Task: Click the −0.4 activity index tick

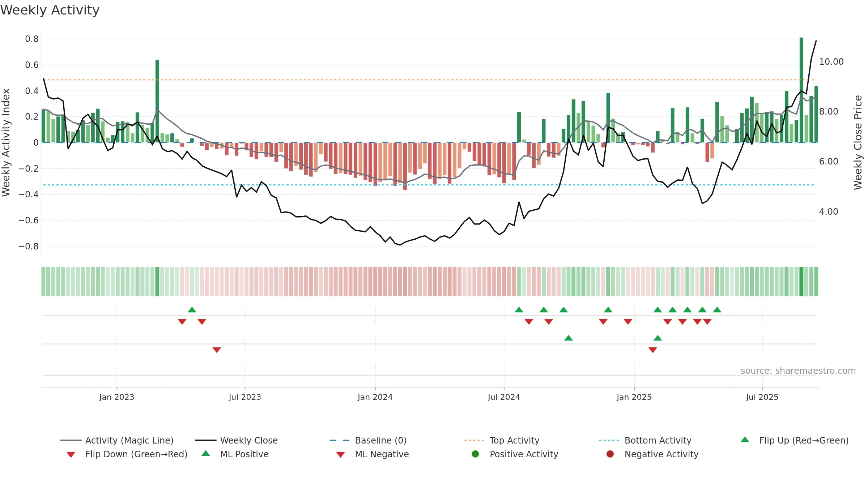Action: coord(29,194)
